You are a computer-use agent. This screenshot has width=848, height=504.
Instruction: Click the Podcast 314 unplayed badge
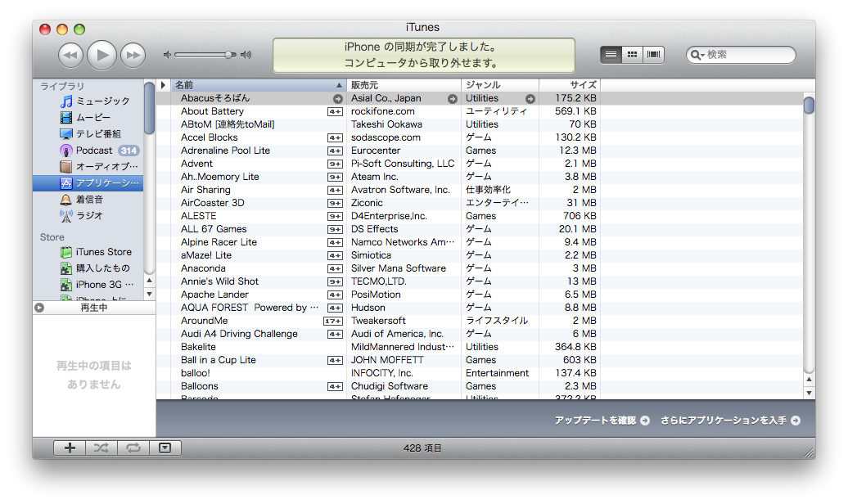[x=129, y=151]
